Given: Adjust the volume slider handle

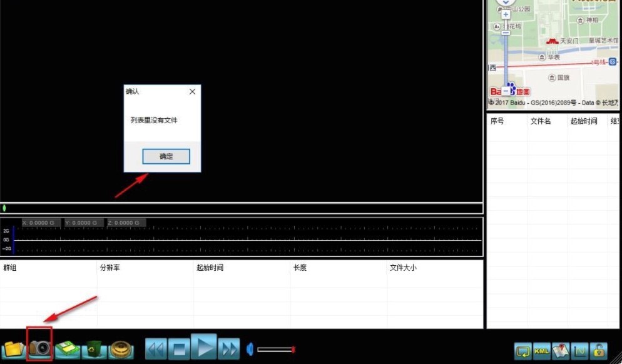Looking at the screenshot, I should point(293,349).
